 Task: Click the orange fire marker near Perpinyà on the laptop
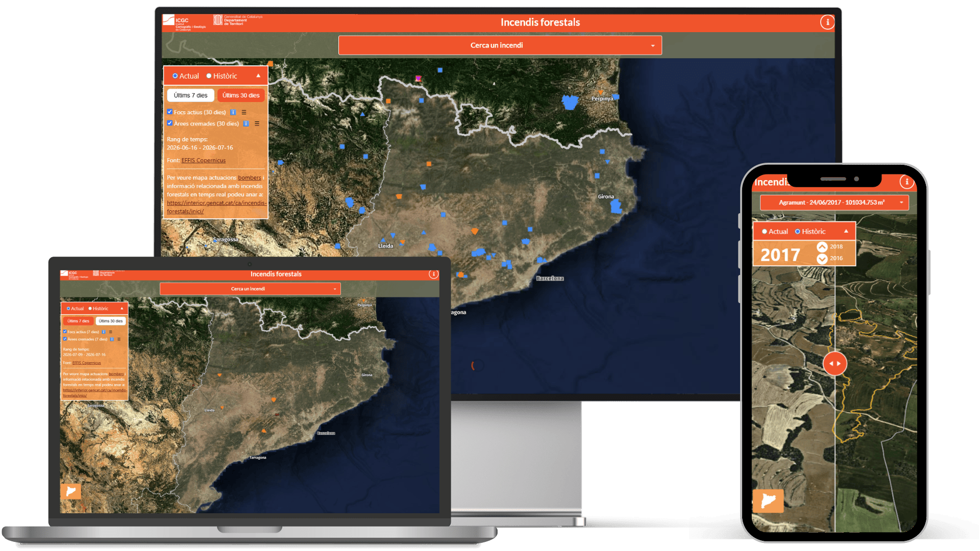point(364,300)
